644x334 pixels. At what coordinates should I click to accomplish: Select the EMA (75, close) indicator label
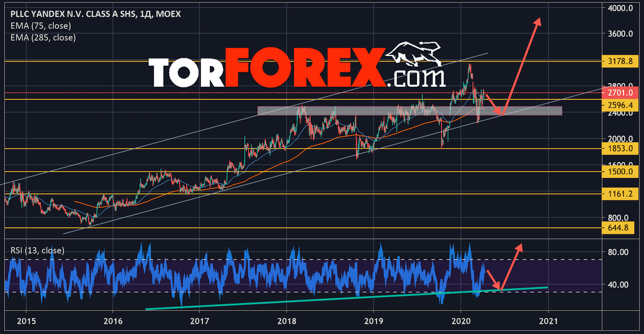tap(40, 26)
